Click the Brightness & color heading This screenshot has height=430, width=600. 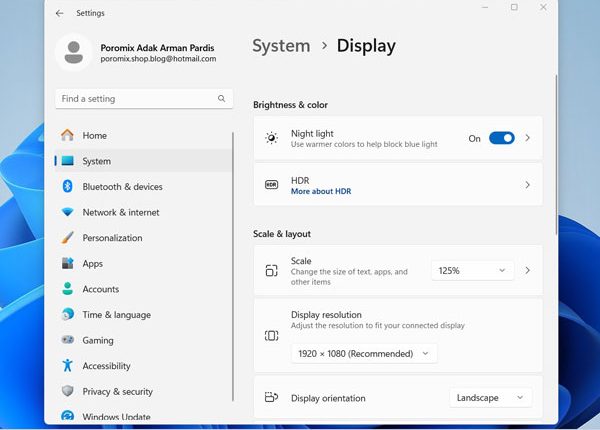(290, 105)
